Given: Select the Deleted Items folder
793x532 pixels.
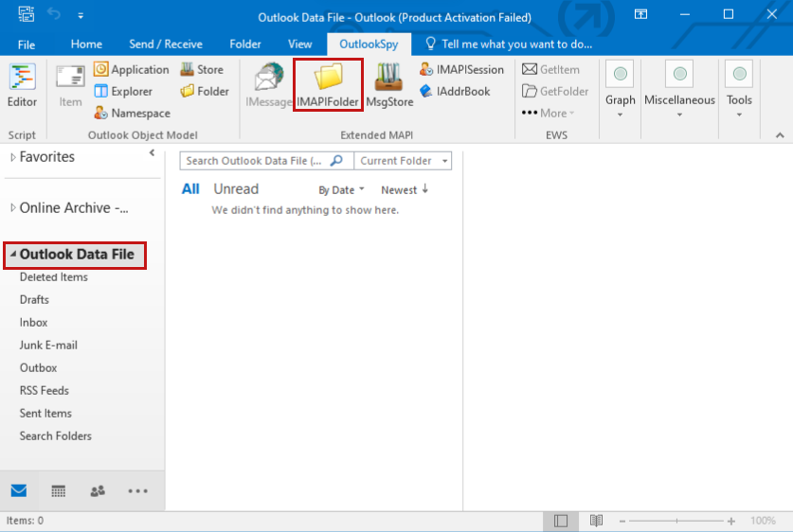Looking at the screenshot, I should pyautogui.click(x=54, y=276).
